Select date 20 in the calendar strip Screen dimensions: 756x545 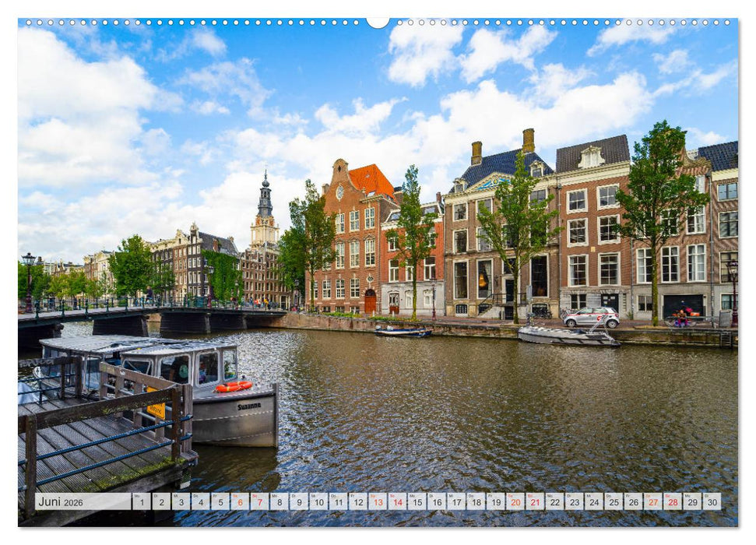pos(515,505)
